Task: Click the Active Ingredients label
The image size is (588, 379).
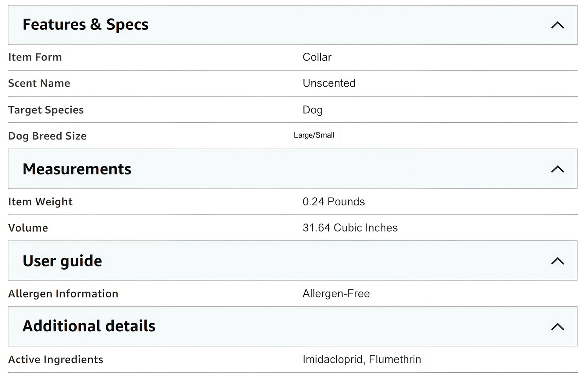Action: tap(56, 359)
